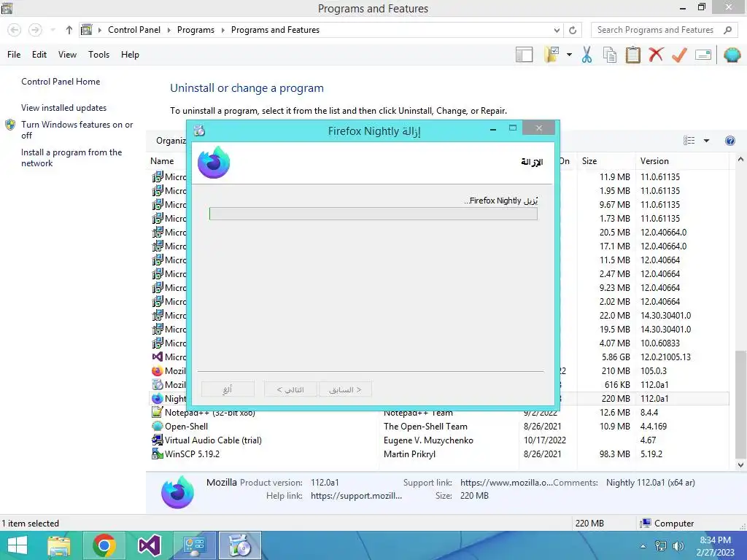Select Virtual Audio Cable (trial) row
Image resolution: width=747 pixels, height=560 pixels.
(438, 440)
